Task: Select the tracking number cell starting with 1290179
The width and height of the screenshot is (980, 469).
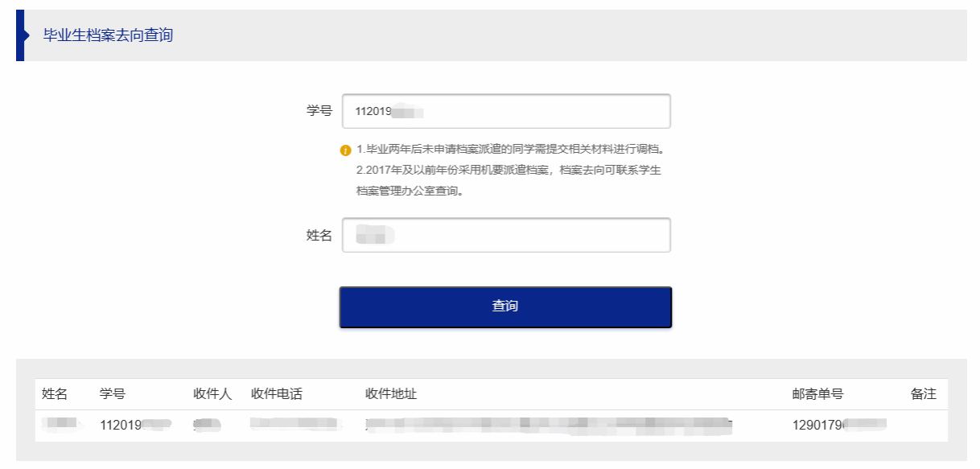Action: [838, 425]
